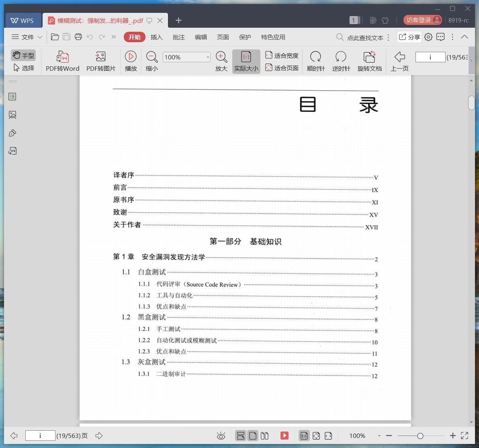This screenshot has width=479, height=448.
Task: Click the zoom slider handle
Action: point(420,436)
